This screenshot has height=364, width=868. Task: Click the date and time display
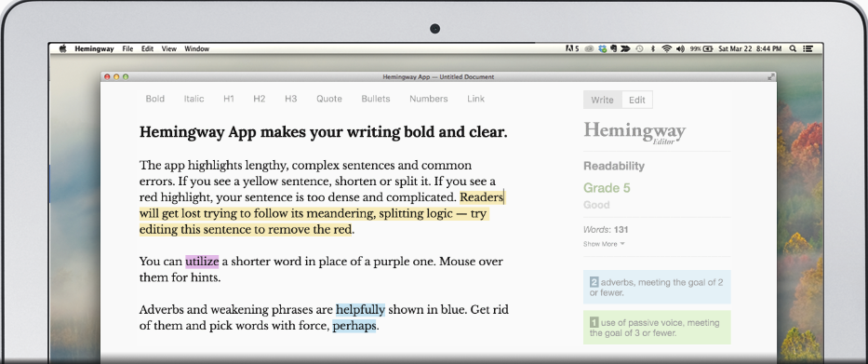click(x=750, y=48)
